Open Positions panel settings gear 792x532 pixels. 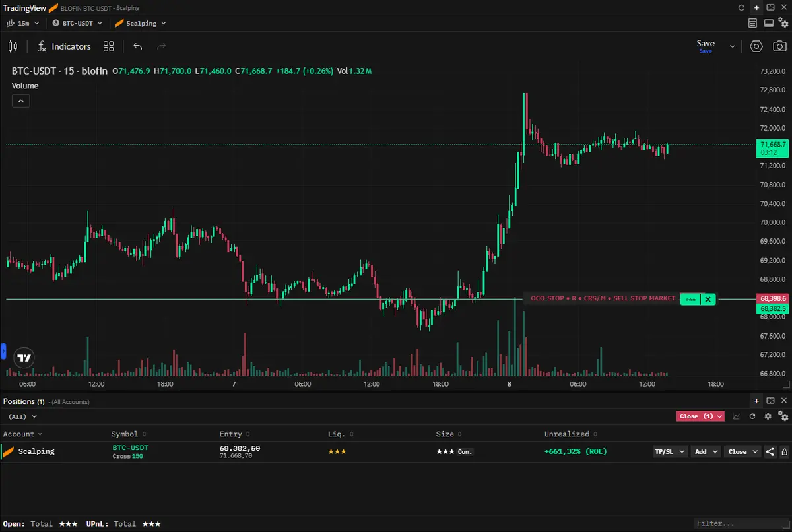point(768,416)
